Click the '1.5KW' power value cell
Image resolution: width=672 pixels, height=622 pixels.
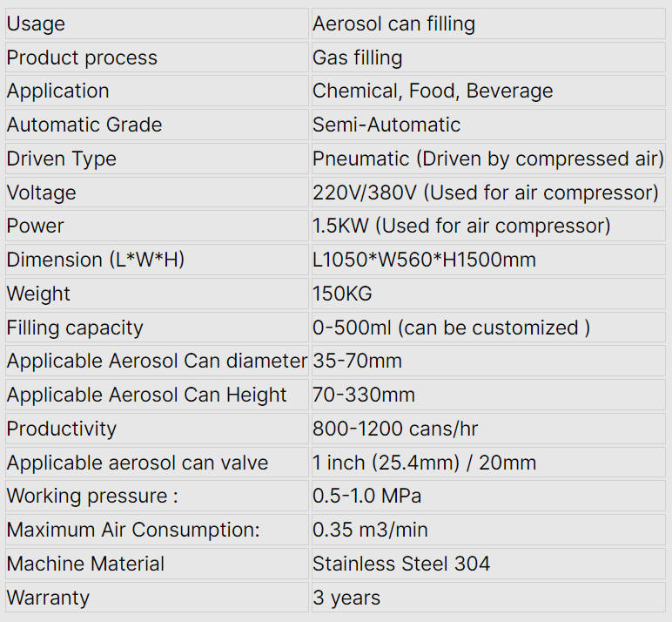point(461,226)
